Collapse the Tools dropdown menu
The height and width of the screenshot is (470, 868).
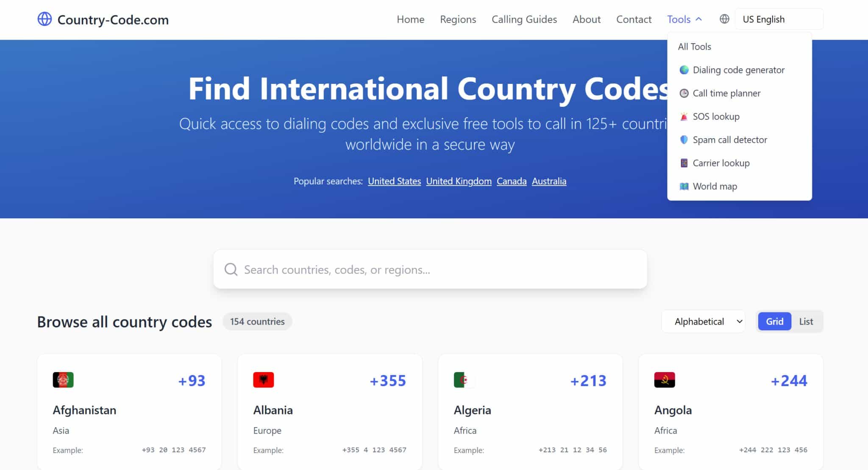pos(684,19)
